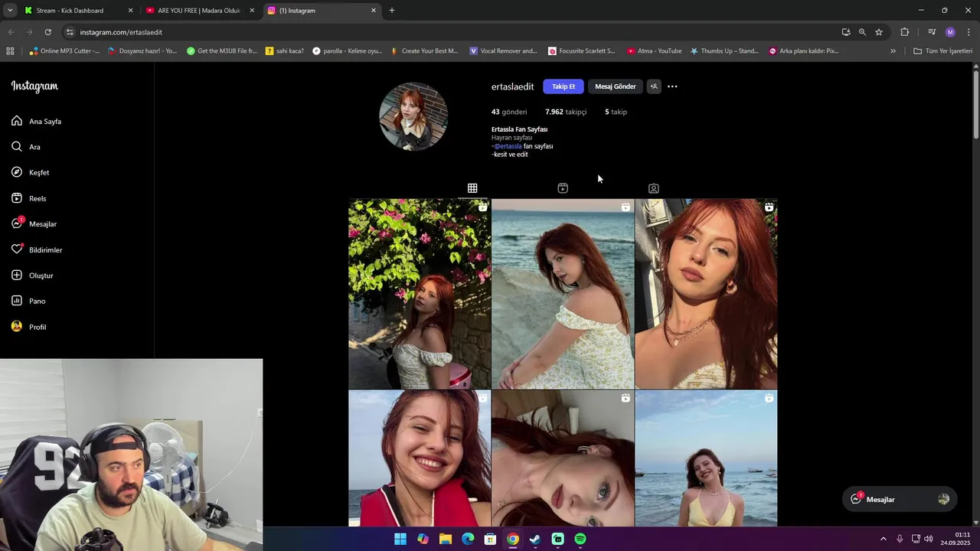Open the floating Mesajlar messenger button
The height and width of the screenshot is (551, 980).
(x=900, y=499)
